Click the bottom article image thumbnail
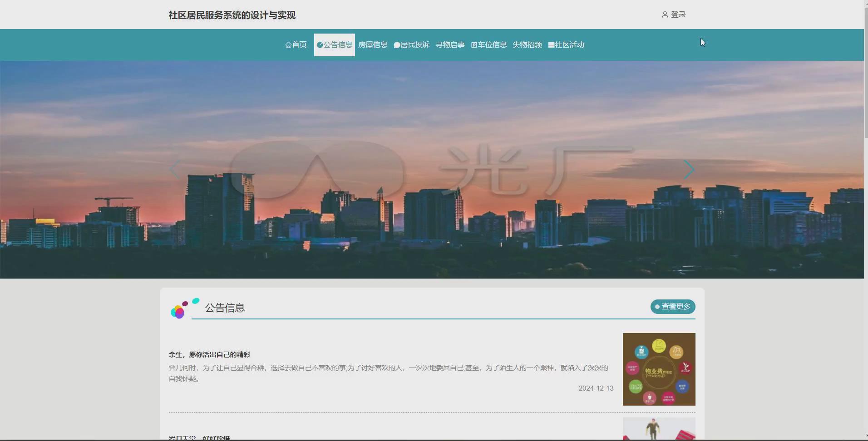Screen dimensions: 868x441 pyautogui.click(x=658, y=429)
